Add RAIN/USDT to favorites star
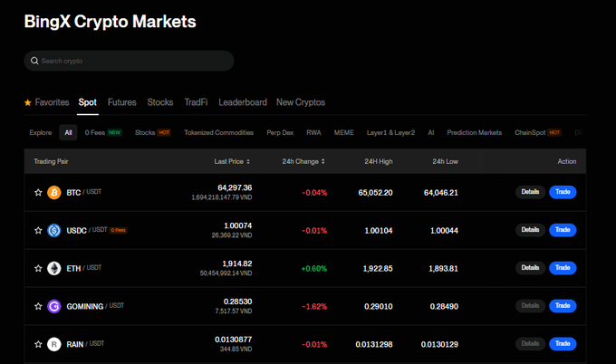 click(38, 344)
